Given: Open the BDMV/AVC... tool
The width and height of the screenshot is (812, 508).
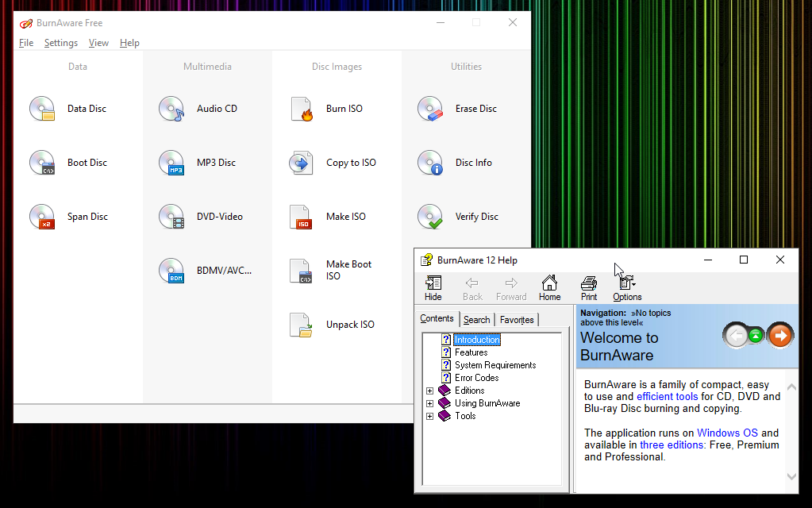Looking at the screenshot, I should [x=205, y=271].
